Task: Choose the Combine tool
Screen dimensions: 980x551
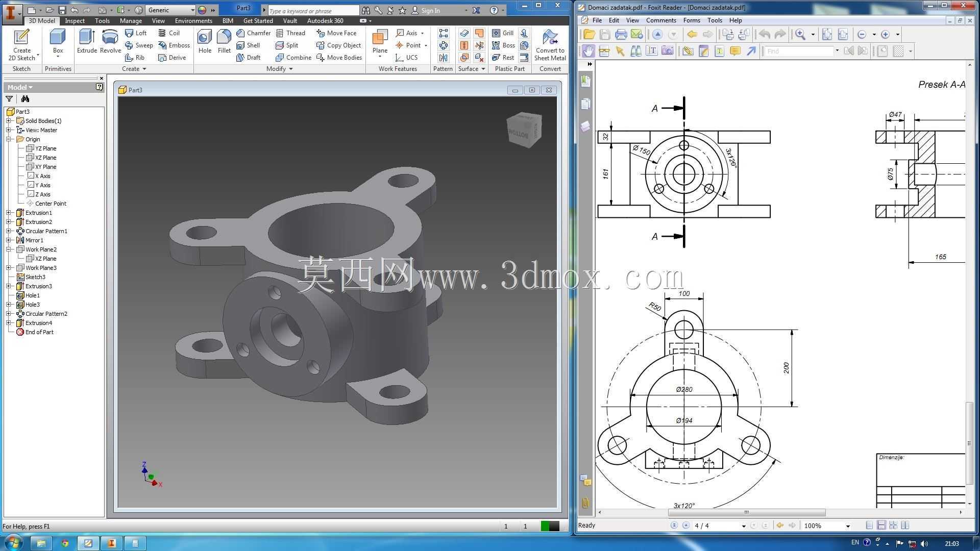Action: click(293, 58)
